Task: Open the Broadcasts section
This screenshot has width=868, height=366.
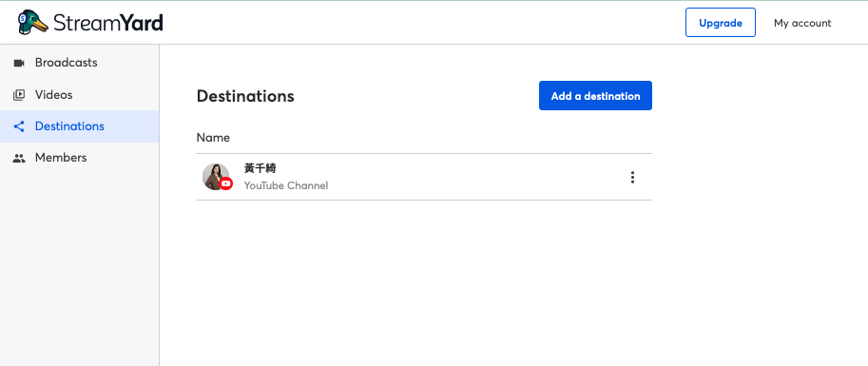Action: pos(79,63)
